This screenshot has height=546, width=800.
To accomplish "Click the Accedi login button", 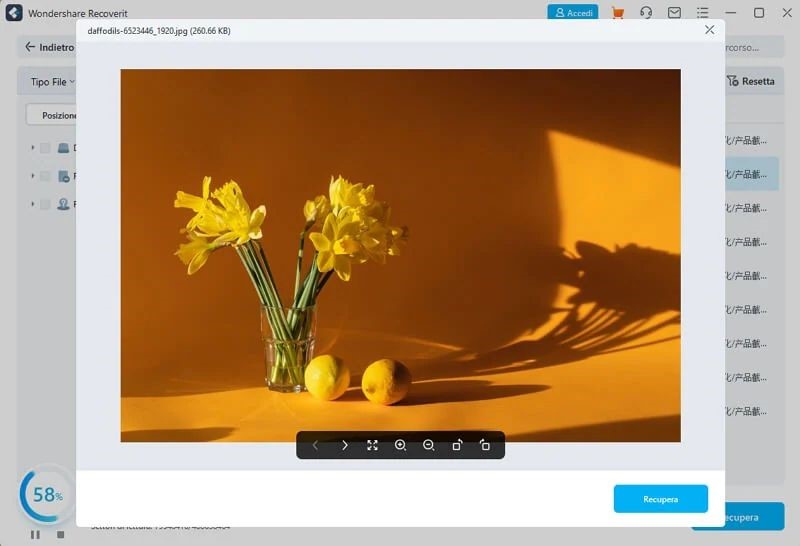I will click(x=573, y=13).
